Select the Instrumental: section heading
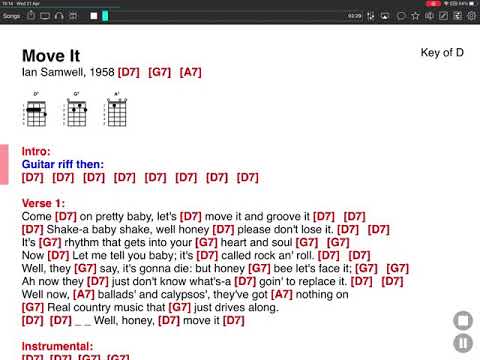The width and height of the screenshot is (480, 360). coord(57,346)
